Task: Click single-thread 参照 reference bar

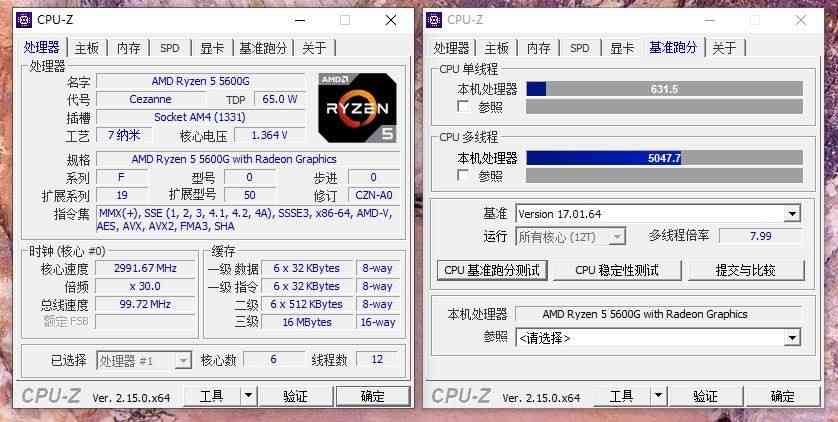Action: click(664, 107)
